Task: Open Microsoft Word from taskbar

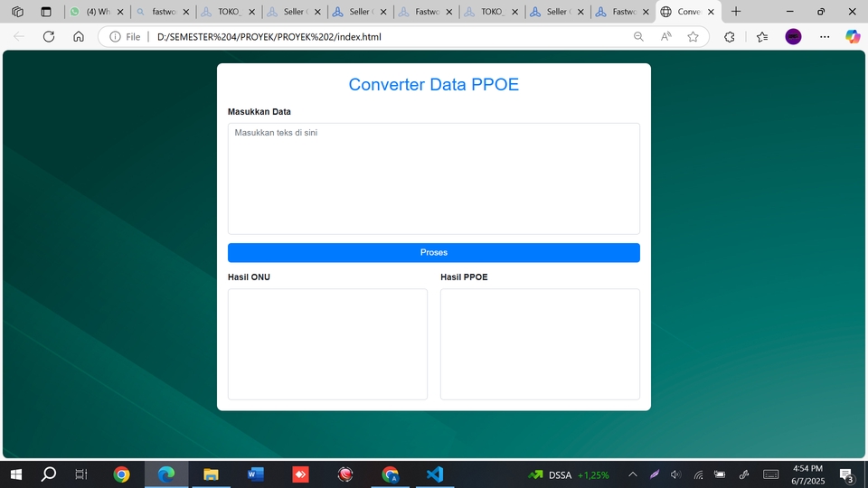Action: point(256,474)
